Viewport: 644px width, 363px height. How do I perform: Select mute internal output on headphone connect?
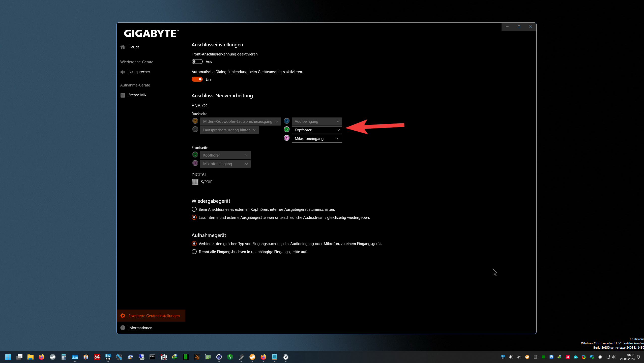[x=194, y=209]
